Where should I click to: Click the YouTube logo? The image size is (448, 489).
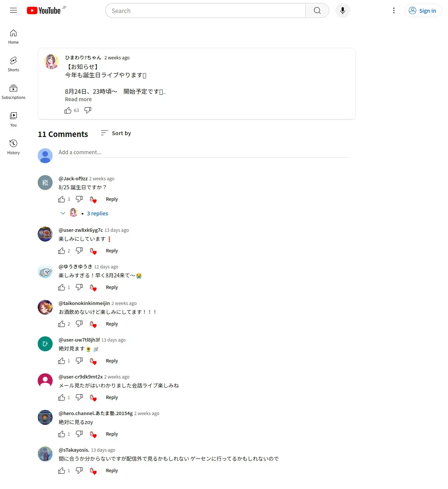click(44, 10)
